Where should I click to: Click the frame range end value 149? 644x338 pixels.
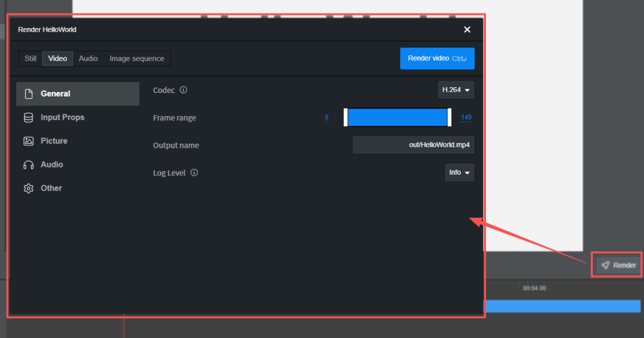466,117
